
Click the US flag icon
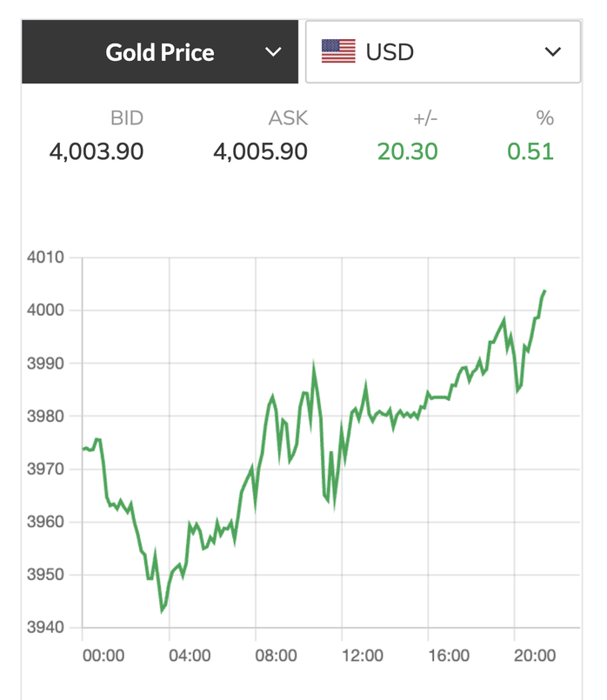[x=338, y=52]
